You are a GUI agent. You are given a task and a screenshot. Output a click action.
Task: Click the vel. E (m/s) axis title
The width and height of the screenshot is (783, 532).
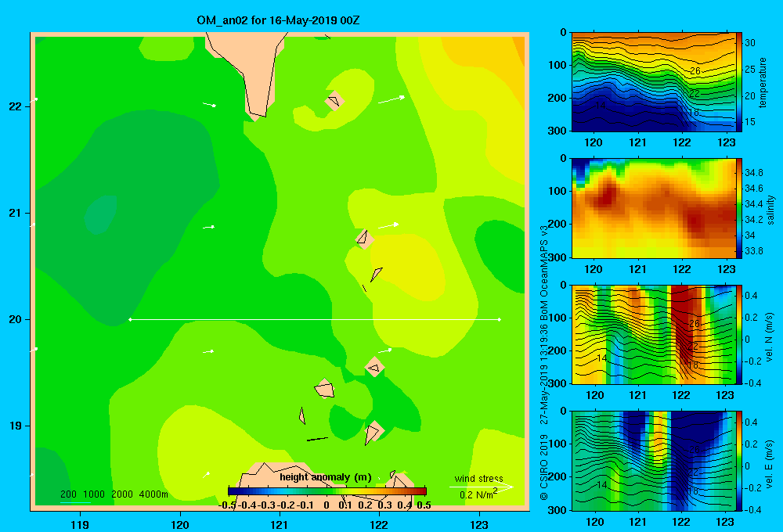point(769,463)
